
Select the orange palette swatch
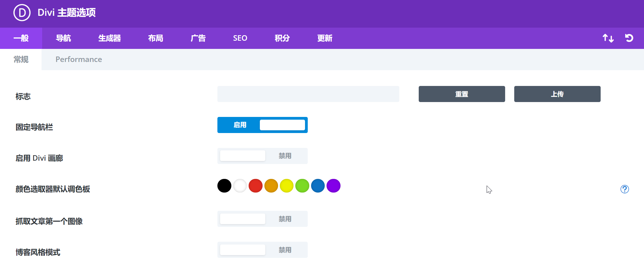click(x=271, y=186)
